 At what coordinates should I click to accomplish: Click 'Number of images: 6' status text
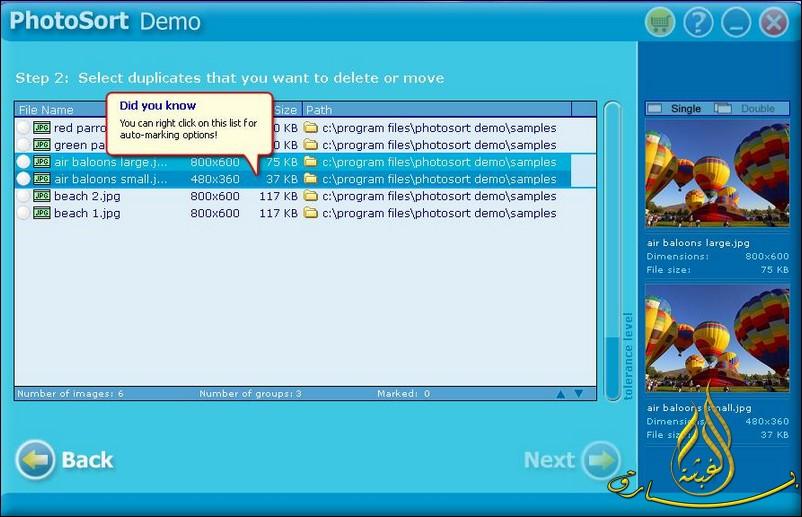(70, 394)
